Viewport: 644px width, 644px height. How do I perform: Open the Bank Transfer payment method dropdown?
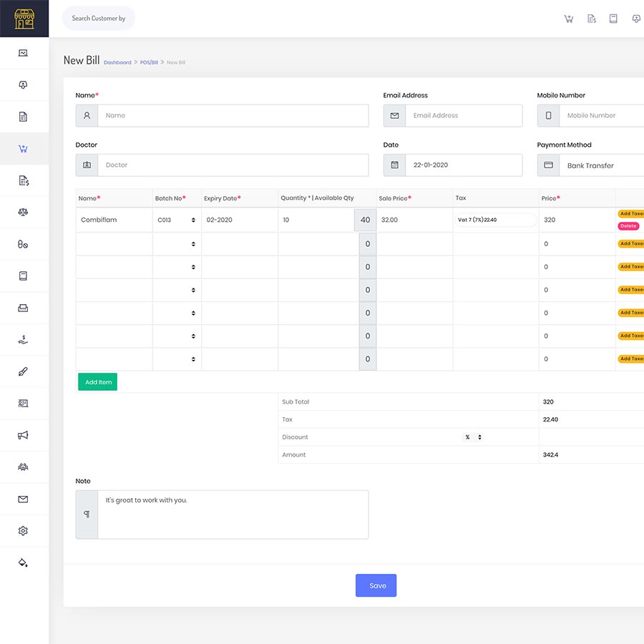coord(602,165)
